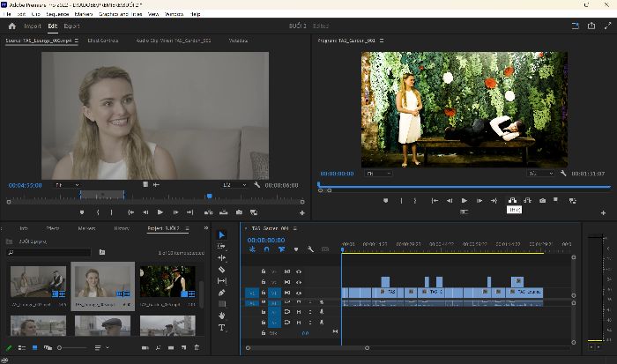Export frame from Program monitor camera icon
The width and height of the screenshot is (617, 364).
[543, 201]
